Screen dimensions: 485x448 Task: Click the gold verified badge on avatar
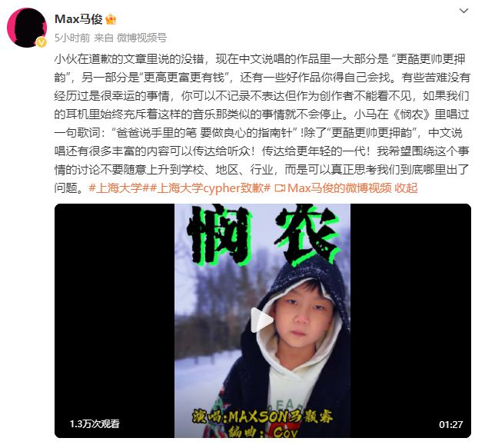click(42, 42)
